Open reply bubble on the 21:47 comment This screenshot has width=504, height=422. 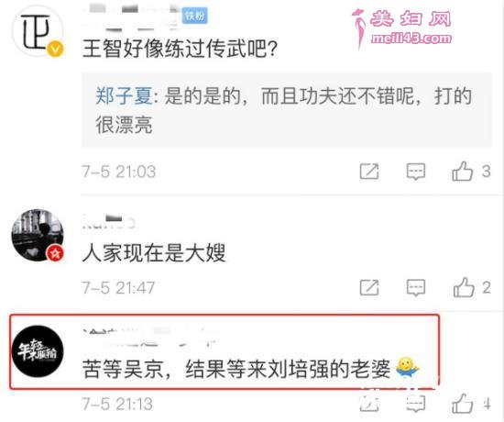pos(416,288)
